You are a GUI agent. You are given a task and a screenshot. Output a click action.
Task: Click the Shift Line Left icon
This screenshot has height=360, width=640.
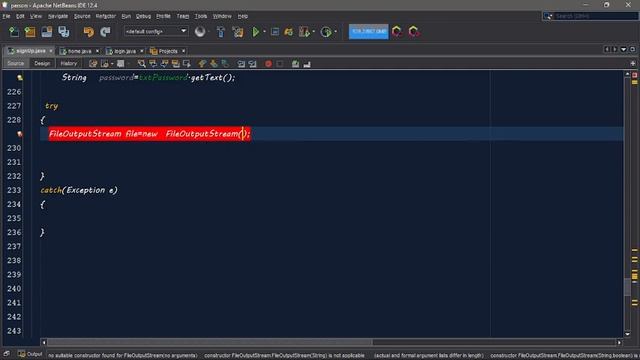pyautogui.click(x=241, y=64)
